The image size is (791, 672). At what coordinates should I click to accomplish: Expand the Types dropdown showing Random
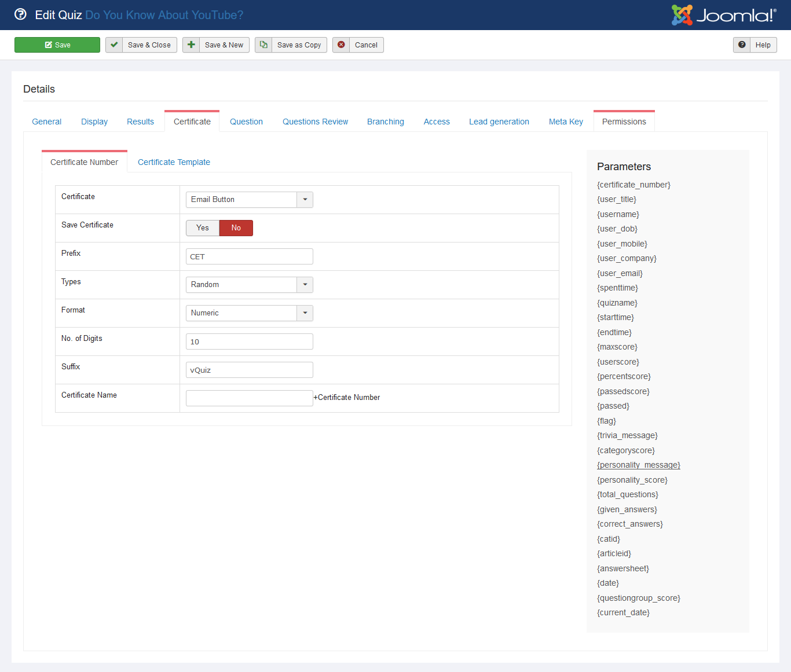[249, 285]
